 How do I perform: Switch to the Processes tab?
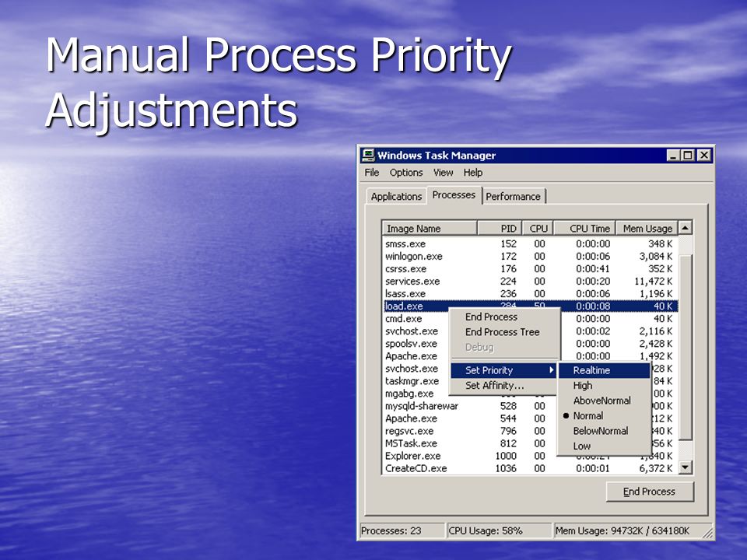coord(454,194)
